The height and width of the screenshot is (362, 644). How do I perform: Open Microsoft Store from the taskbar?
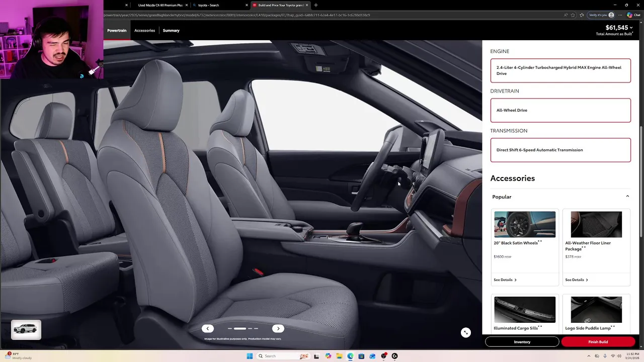point(361,356)
